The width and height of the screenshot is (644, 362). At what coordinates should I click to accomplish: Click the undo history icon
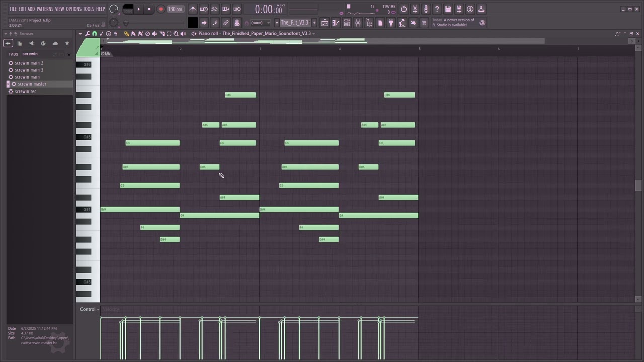click(404, 9)
